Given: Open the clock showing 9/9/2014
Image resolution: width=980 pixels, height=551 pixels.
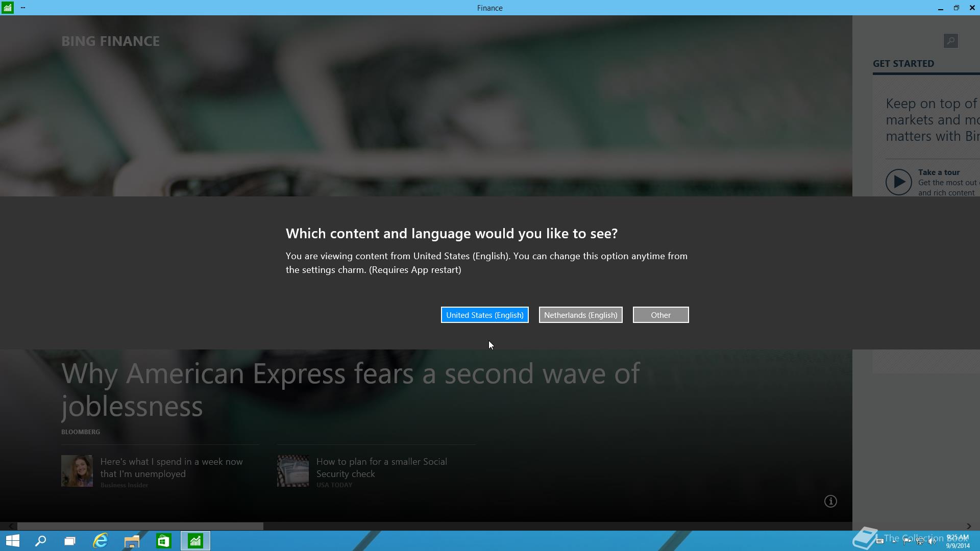Looking at the screenshot, I should pos(958,541).
